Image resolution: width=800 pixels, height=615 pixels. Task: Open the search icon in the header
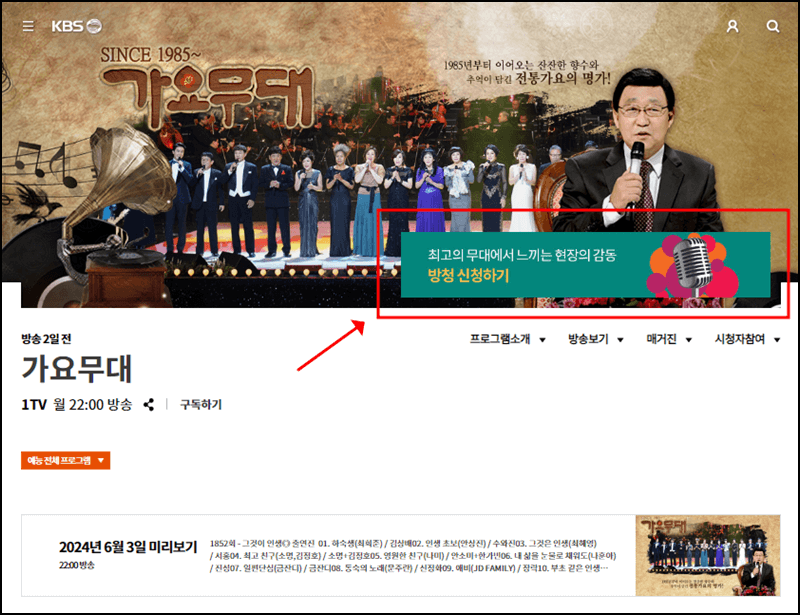[774, 27]
